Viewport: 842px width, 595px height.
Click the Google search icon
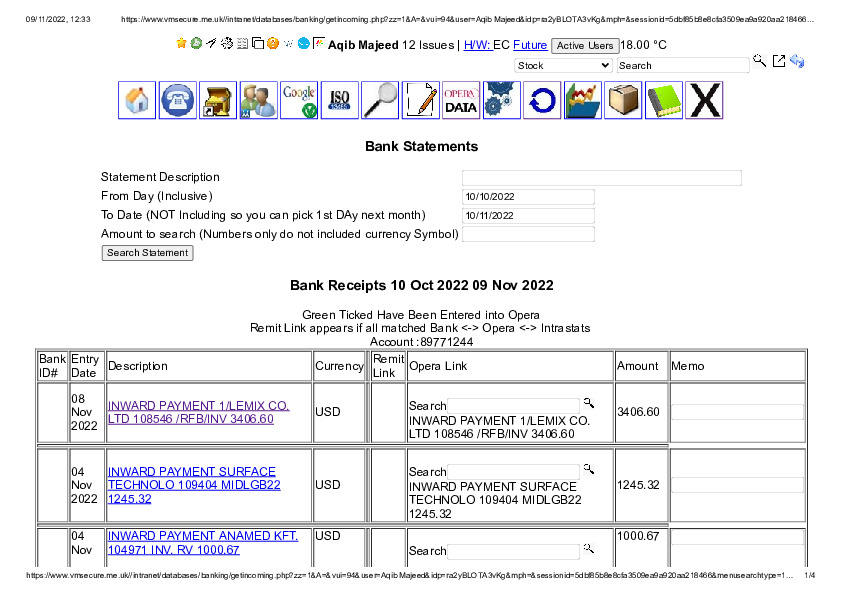point(299,101)
